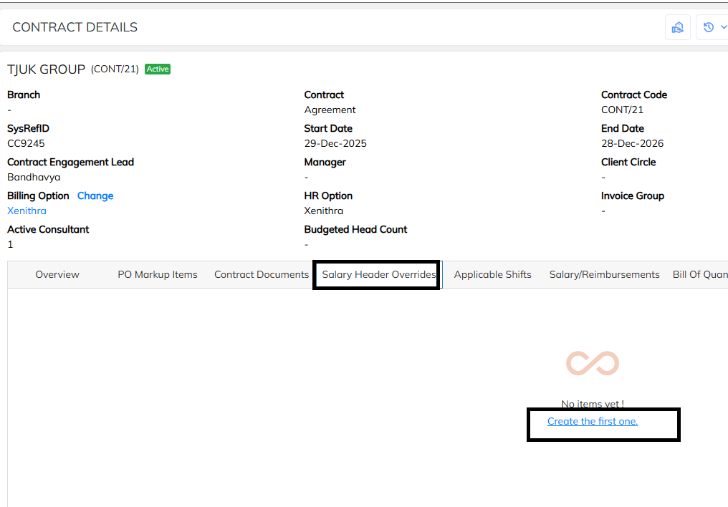
Task: Open the Xenithra billing option link
Action: (27, 211)
